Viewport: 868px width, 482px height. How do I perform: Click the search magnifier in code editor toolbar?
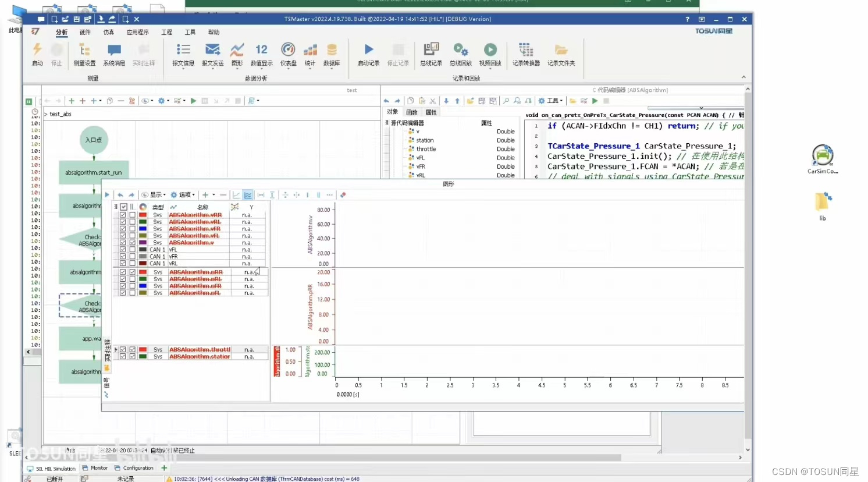tap(506, 101)
